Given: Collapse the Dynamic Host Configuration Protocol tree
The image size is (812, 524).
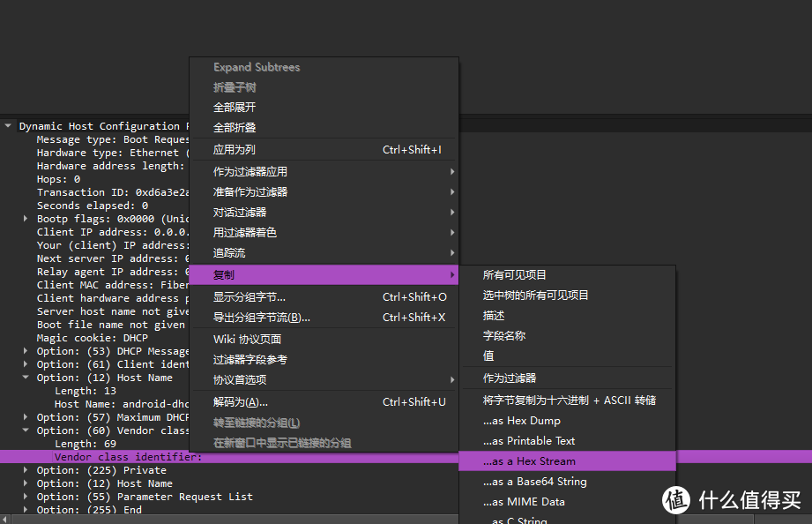Looking at the screenshot, I should [8, 125].
